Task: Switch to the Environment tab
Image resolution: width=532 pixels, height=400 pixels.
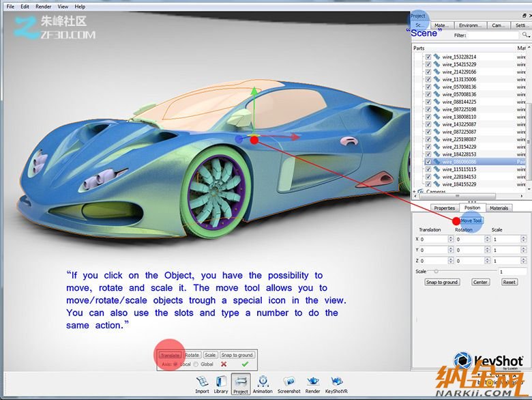Action: (470, 25)
